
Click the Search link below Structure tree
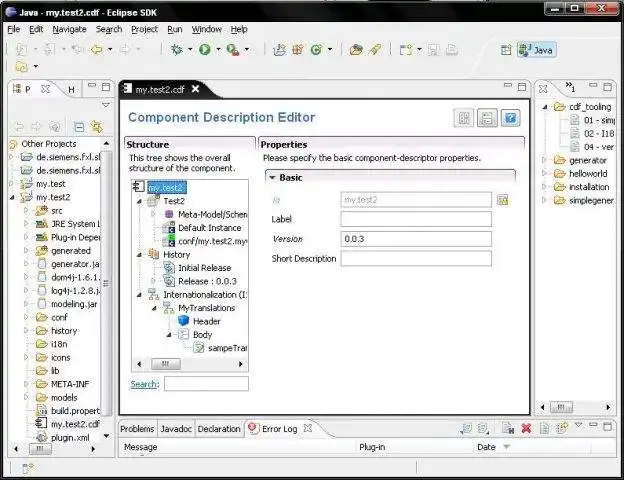tap(144, 384)
